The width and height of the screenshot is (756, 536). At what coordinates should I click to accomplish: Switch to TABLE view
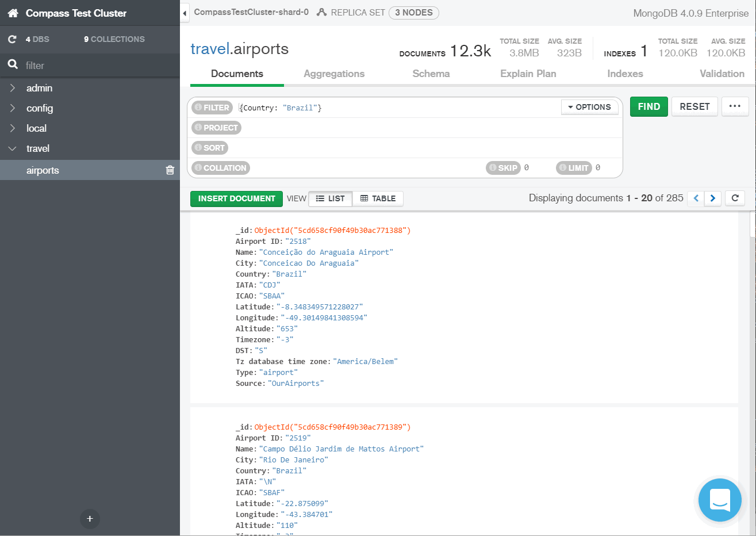pyautogui.click(x=378, y=198)
